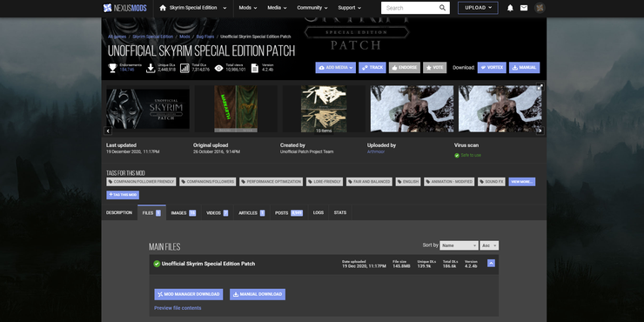This screenshot has width=644, height=322.
Task: Open the Add Media dropdown
Action: pos(336,68)
